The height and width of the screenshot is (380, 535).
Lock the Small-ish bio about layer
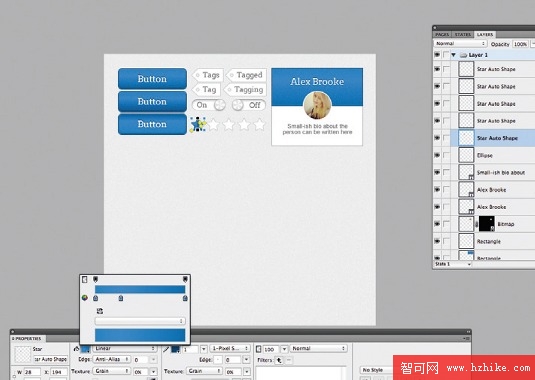click(446, 172)
